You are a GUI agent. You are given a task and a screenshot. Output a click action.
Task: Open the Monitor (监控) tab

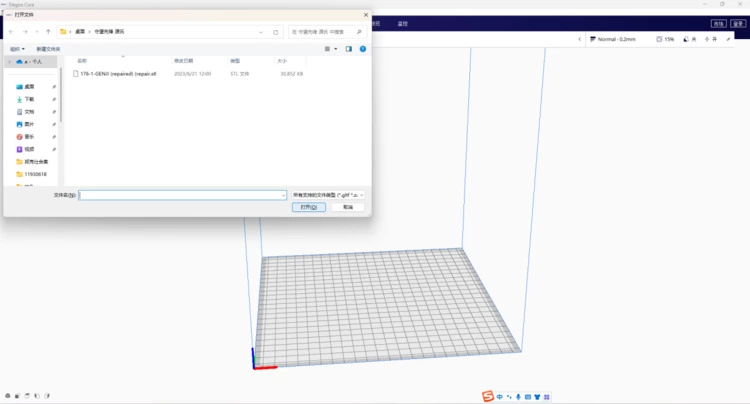402,22
